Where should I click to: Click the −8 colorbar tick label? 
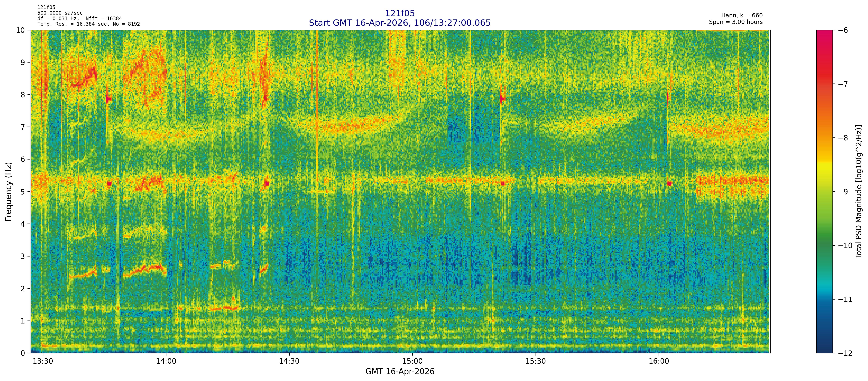843,138
